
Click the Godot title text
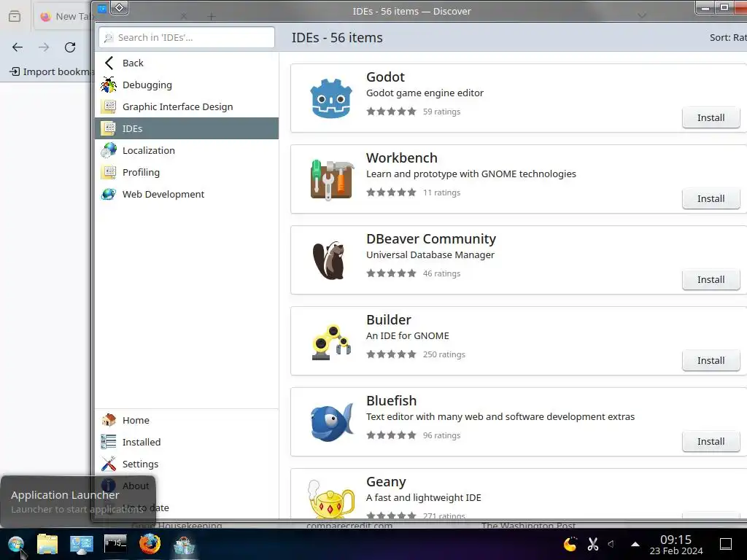(x=385, y=77)
